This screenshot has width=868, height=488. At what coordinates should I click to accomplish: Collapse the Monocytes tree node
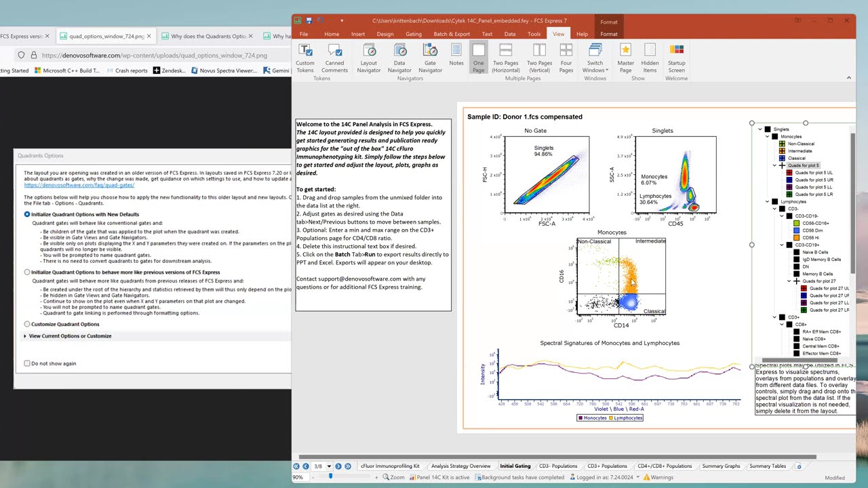pyautogui.click(x=767, y=136)
